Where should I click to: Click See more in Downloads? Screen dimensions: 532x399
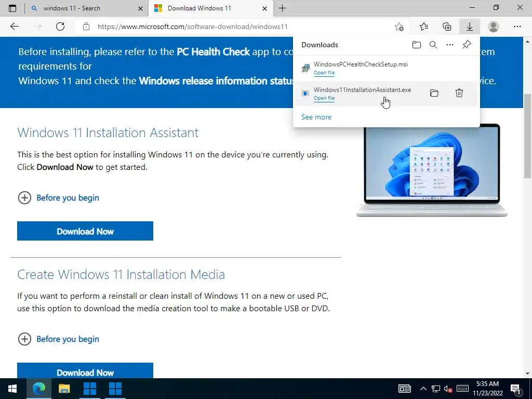tap(316, 117)
